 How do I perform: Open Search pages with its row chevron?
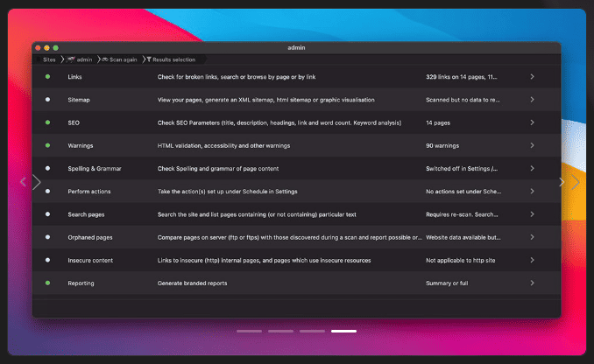[533, 214]
